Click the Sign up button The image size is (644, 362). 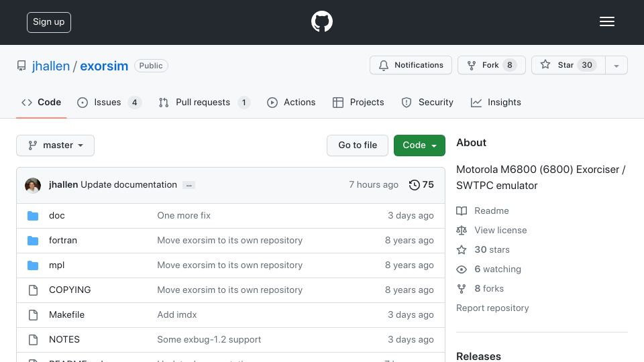(49, 22)
